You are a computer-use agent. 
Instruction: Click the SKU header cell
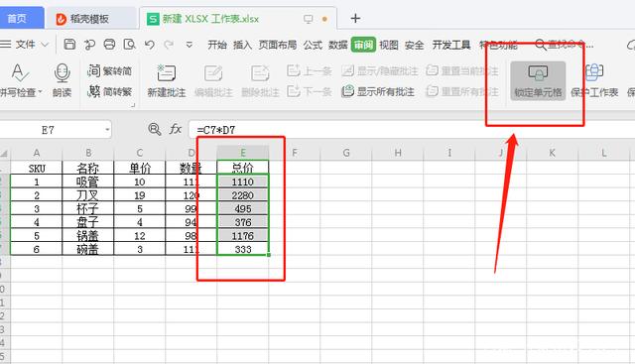point(37,168)
